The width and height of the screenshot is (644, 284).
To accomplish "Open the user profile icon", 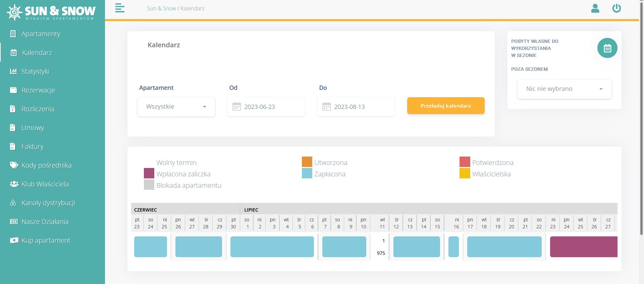I will pyautogui.click(x=595, y=8).
